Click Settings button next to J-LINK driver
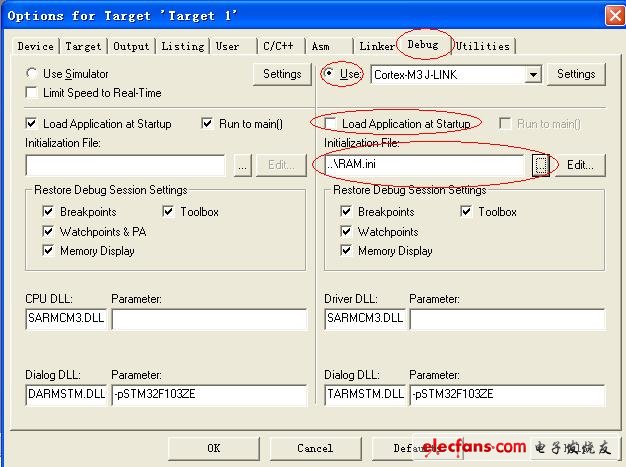This screenshot has height=467, width=626. [576, 74]
